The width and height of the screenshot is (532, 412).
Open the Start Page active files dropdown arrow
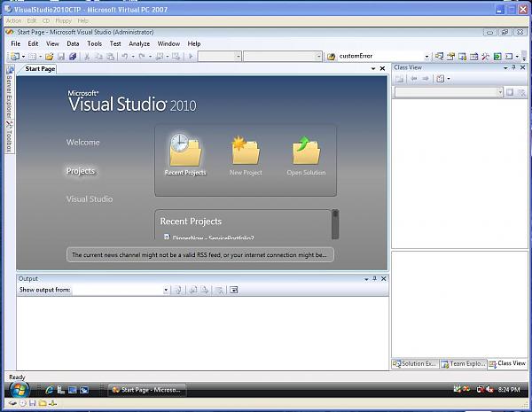coord(373,68)
